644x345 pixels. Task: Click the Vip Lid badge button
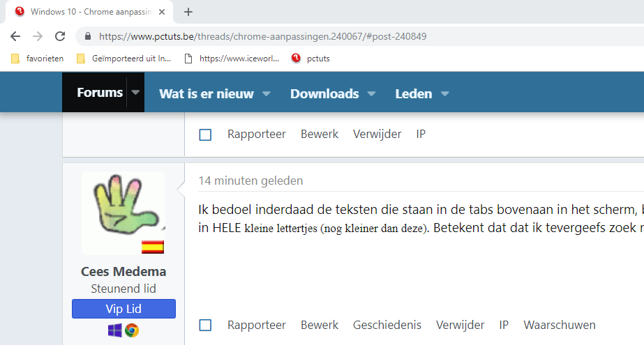coord(123,309)
